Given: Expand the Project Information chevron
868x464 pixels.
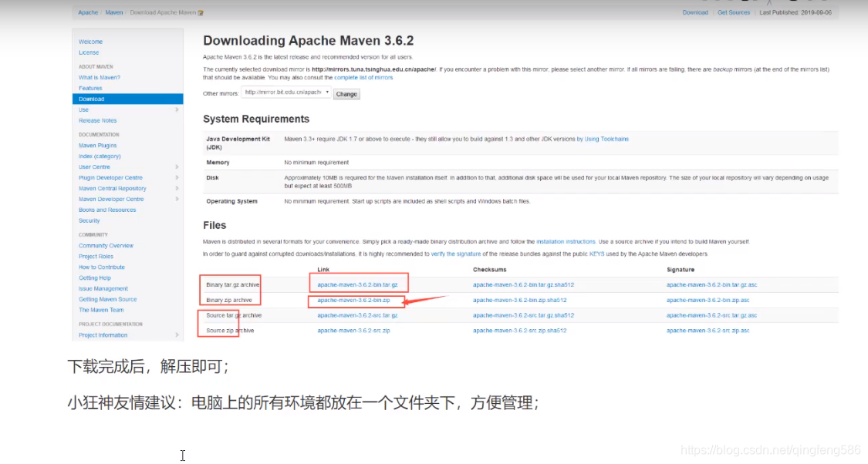Looking at the screenshot, I should click(177, 335).
